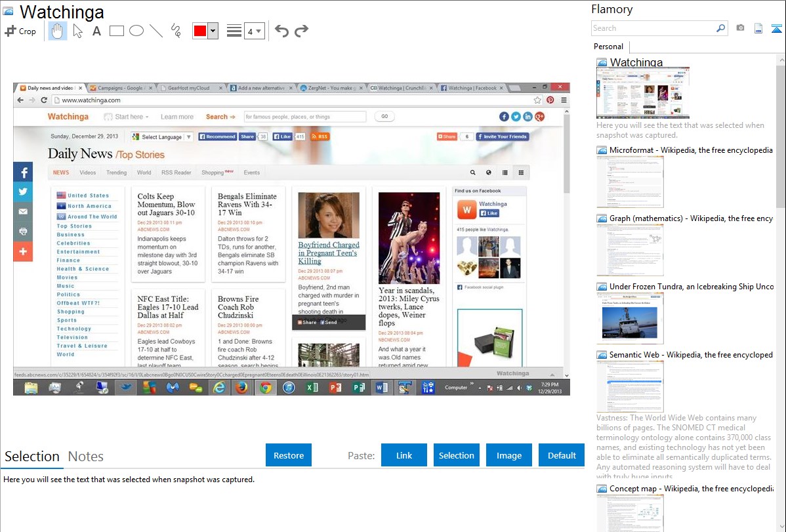Click the famous people search box

(x=305, y=117)
